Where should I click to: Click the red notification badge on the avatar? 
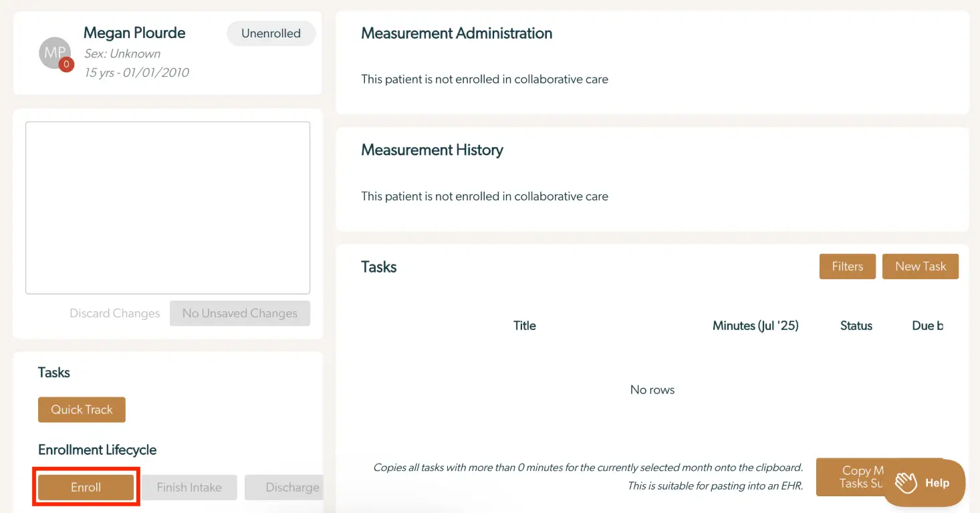coord(66,65)
